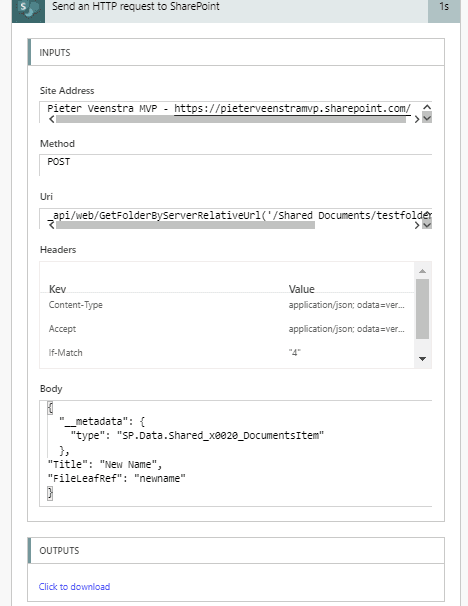The height and width of the screenshot is (606, 468).
Task: Click the Site Address horizontal scrollbar
Action: [x=231, y=119]
